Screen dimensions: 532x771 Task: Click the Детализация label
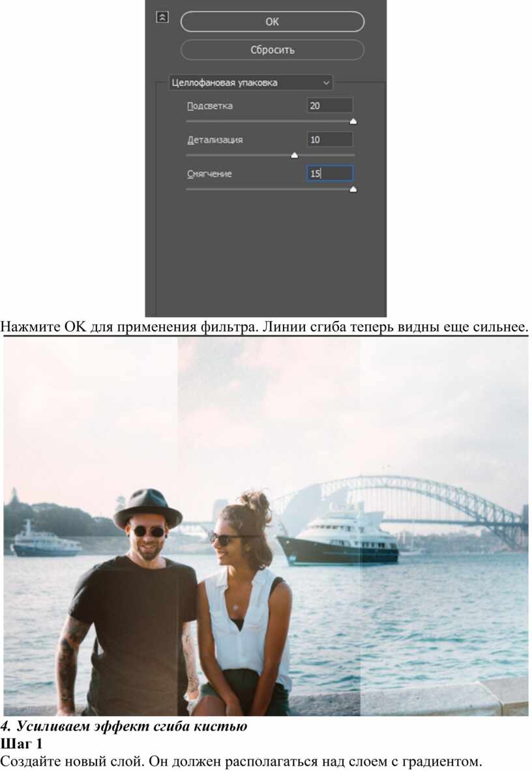[x=215, y=140]
